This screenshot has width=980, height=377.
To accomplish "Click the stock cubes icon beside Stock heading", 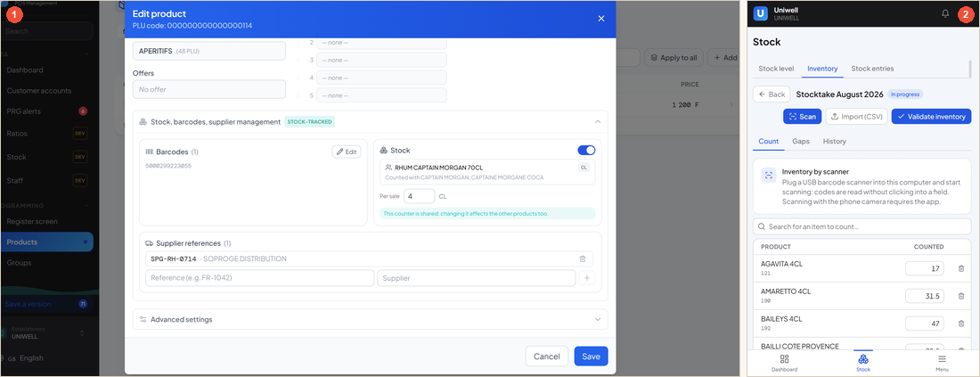I will pos(384,151).
